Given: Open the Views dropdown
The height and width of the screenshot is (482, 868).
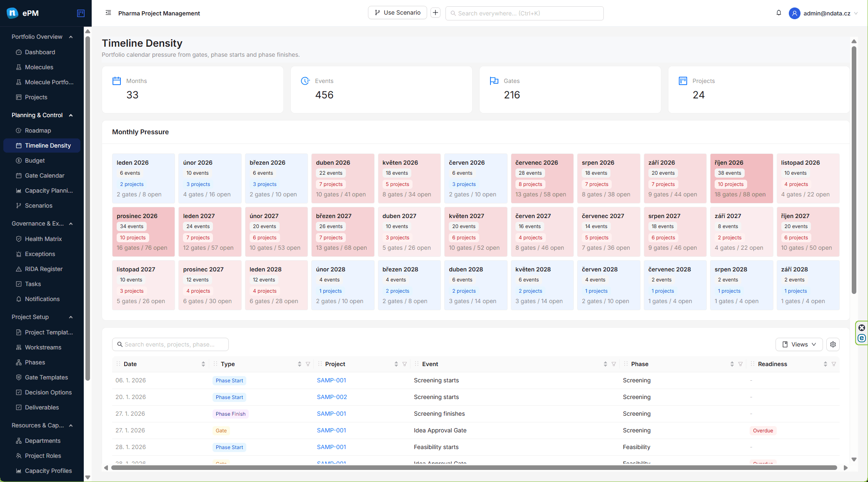Looking at the screenshot, I should click(799, 344).
